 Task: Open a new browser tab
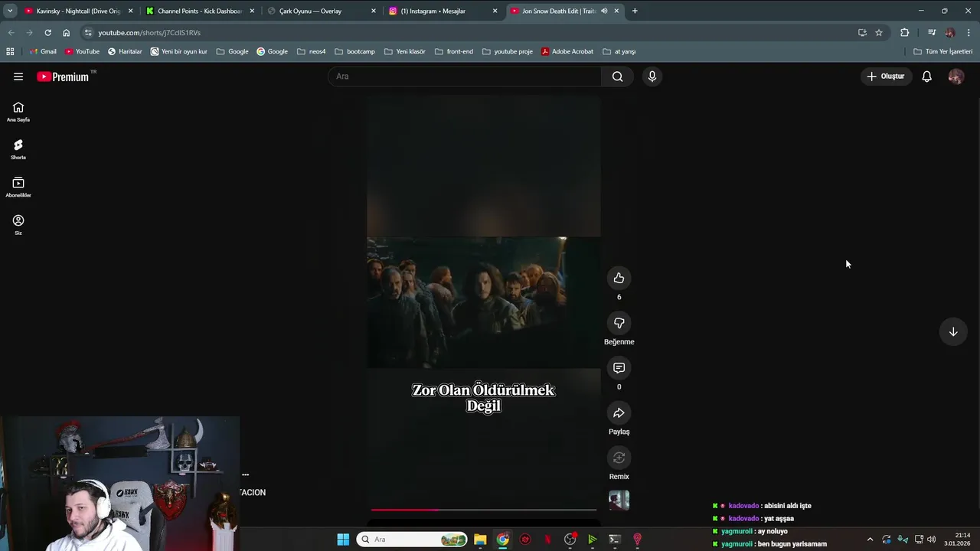(x=635, y=11)
